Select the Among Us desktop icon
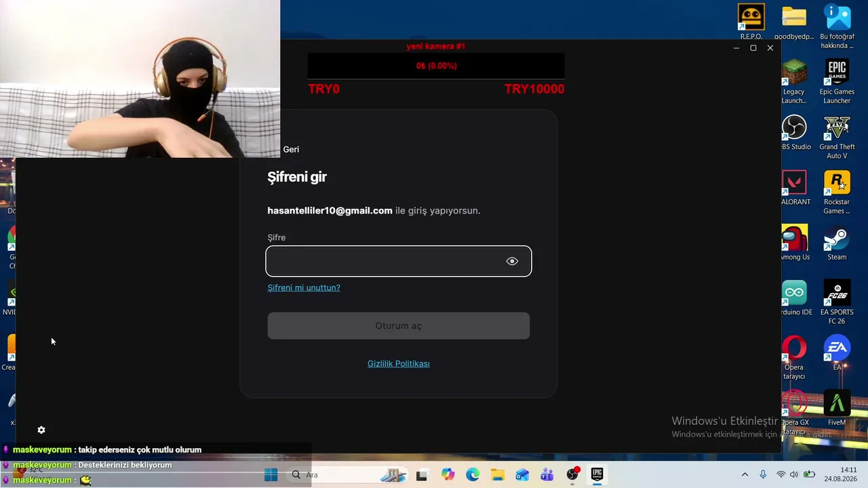The width and height of the screenshot is (868, 488). click(x=794, y=243)
